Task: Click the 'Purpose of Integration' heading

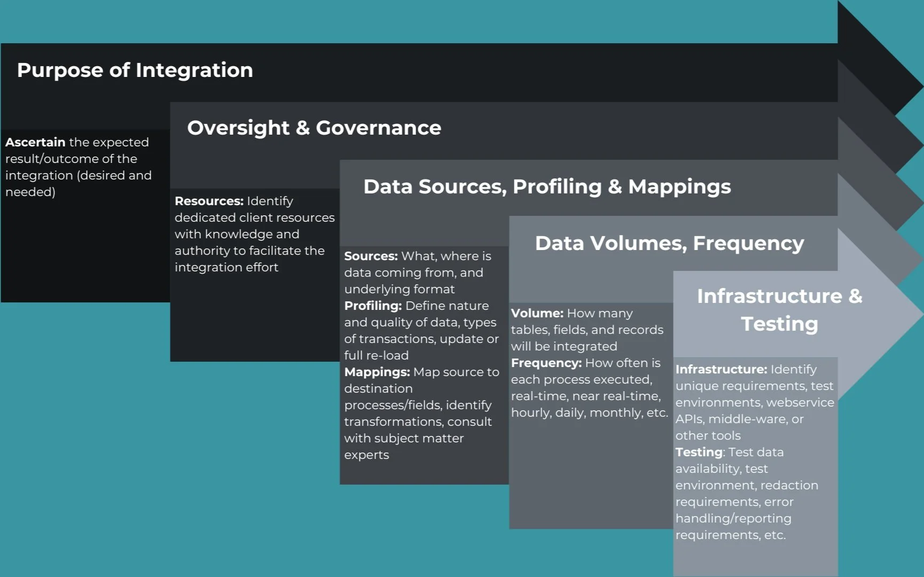Action: click(x=135, y=69)
